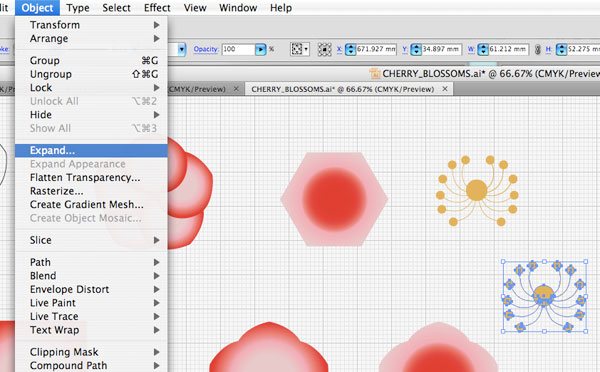Select Group from the Object menu
This screenshot has height=372, width=600.
91,60
